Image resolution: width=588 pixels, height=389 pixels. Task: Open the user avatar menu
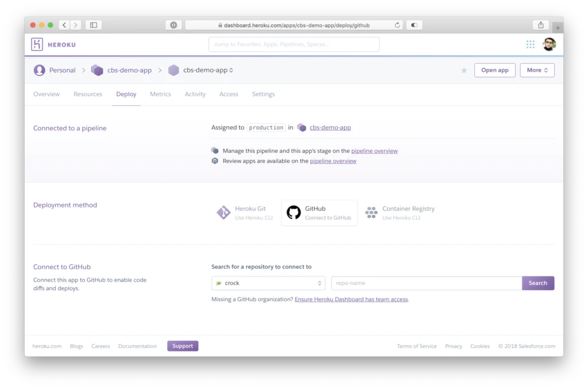(x=549, y=44)
